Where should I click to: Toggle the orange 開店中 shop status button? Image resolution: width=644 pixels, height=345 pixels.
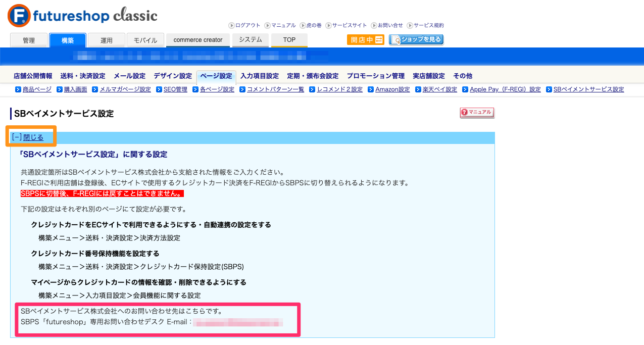point(366,40)
